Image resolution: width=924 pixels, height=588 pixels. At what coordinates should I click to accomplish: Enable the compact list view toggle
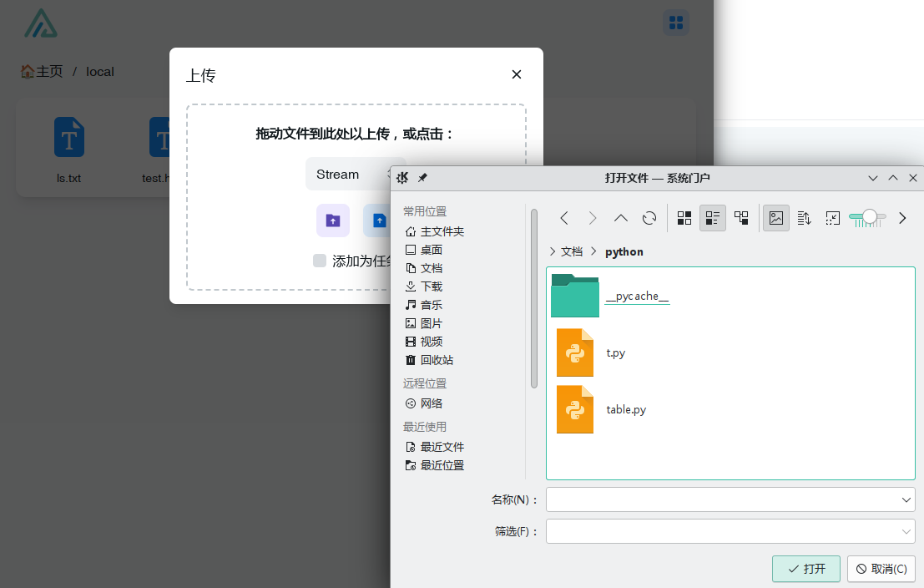coord(713,218)
